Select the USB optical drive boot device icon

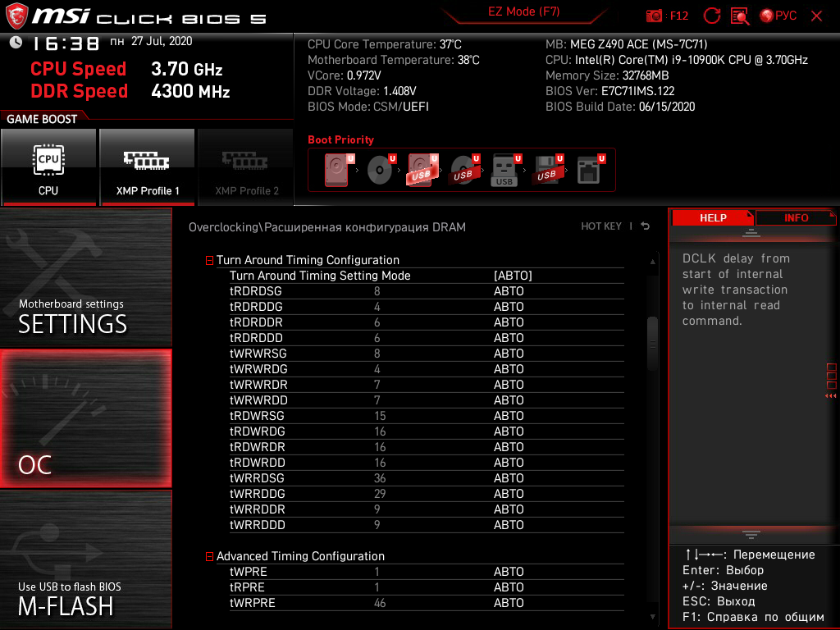click(x=464, y=170)
